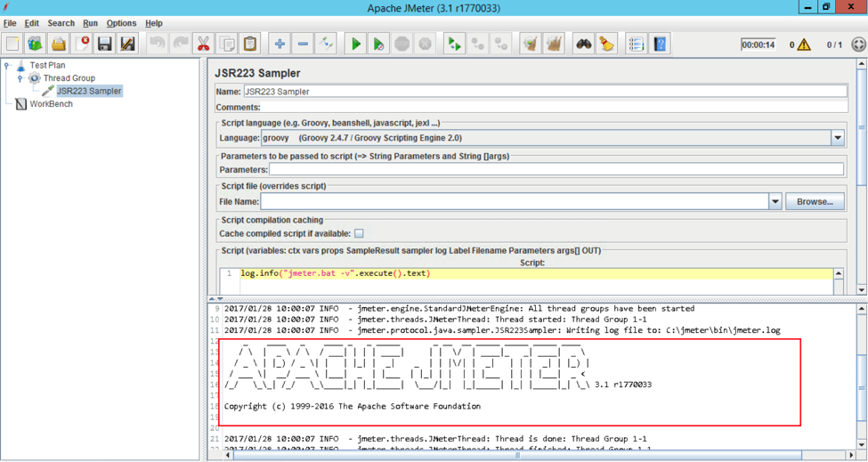The width and height of the screenshot is (868, 462).
Task: Select WorkBench in the tree
Action: (x=51, y=103)
